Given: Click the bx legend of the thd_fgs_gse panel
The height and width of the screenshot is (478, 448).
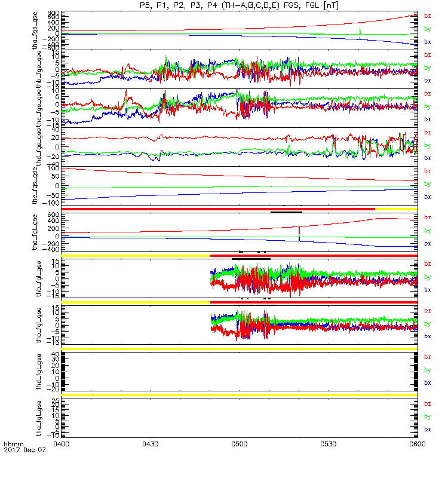Looking at the screenshot, I should tap(428, 158).
